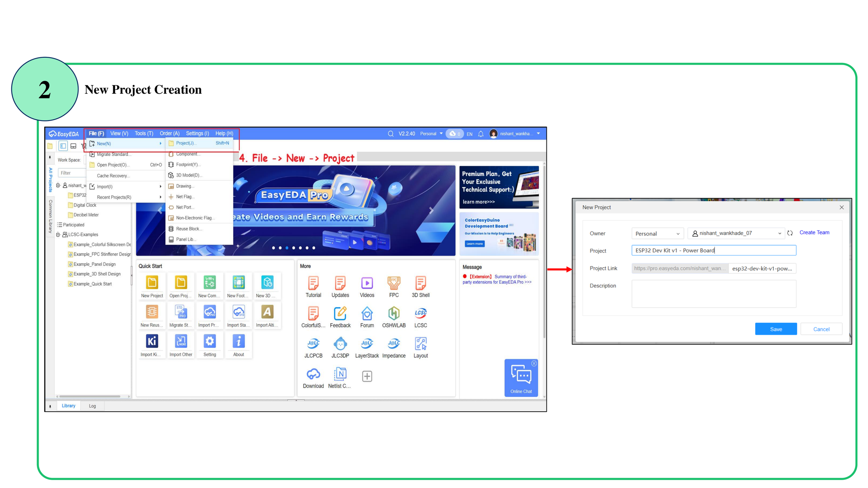Open the Tools (T) menu
Viewport: 868px width, 488px height.
pos(144,134)
